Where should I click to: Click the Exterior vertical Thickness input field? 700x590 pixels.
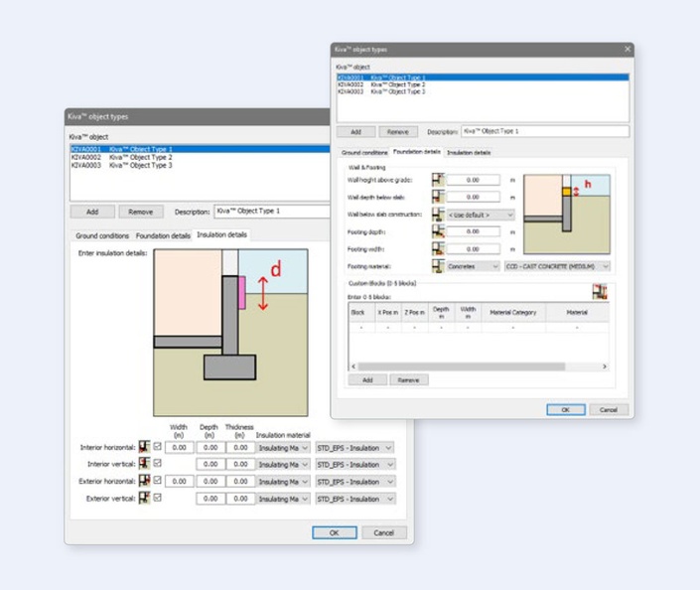coord(240,498)
